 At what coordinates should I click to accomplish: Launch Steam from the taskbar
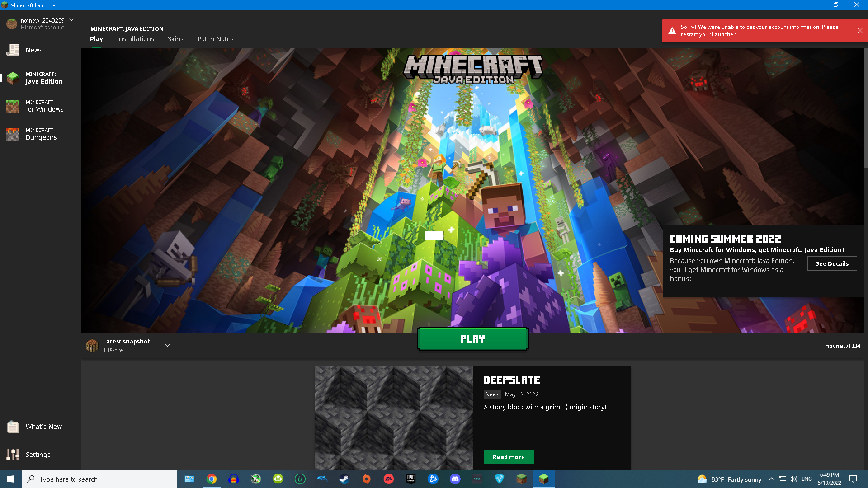point(344,479)
